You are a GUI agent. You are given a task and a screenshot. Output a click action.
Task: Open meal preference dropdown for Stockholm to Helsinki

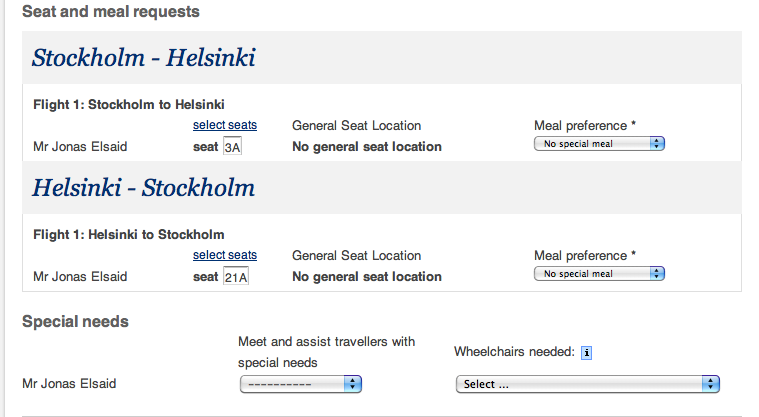click(x=599, y=144)
